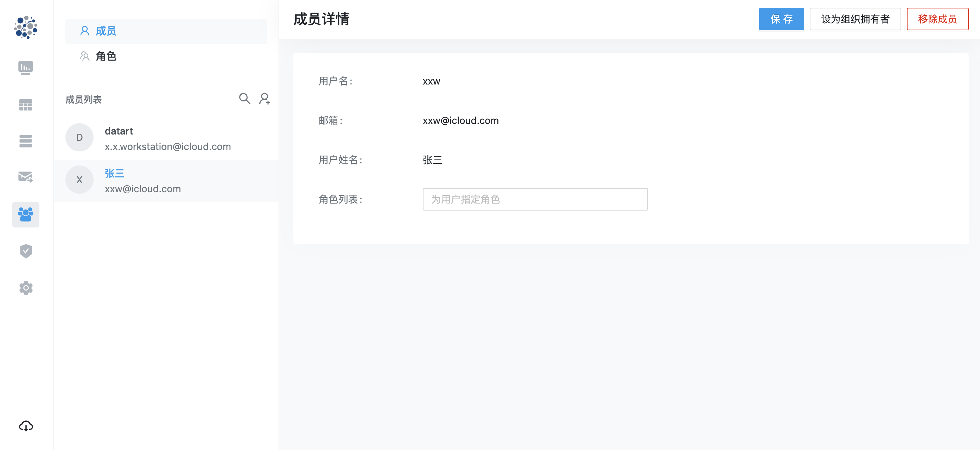Click the 成员列表 heading
The image size is (980, 450).
tap(83, 100)
